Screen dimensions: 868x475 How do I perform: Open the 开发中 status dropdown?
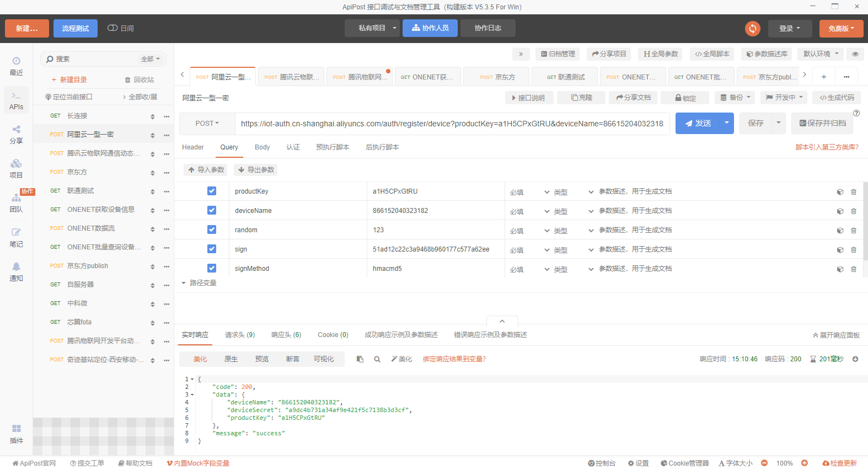point(784,98)
